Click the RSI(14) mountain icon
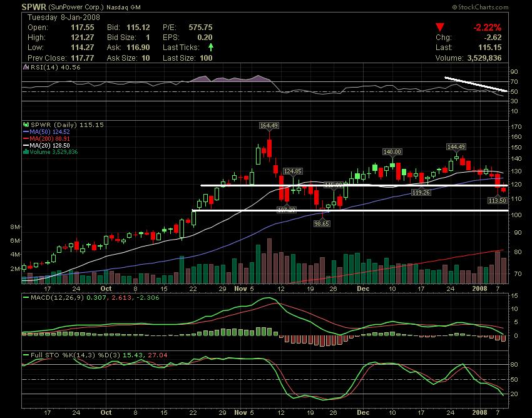The image size is (532, 418). (x=26, y=67)
